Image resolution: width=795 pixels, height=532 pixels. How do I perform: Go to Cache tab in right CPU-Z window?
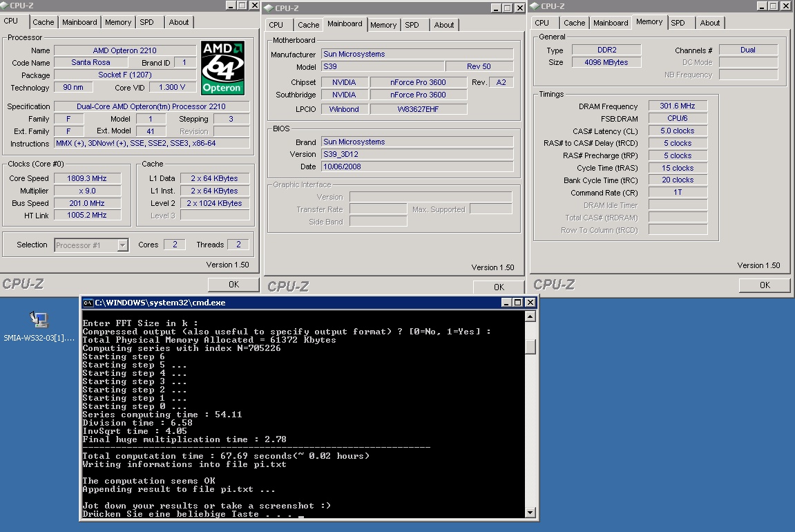pyautogui.click(x=574, y=23)
